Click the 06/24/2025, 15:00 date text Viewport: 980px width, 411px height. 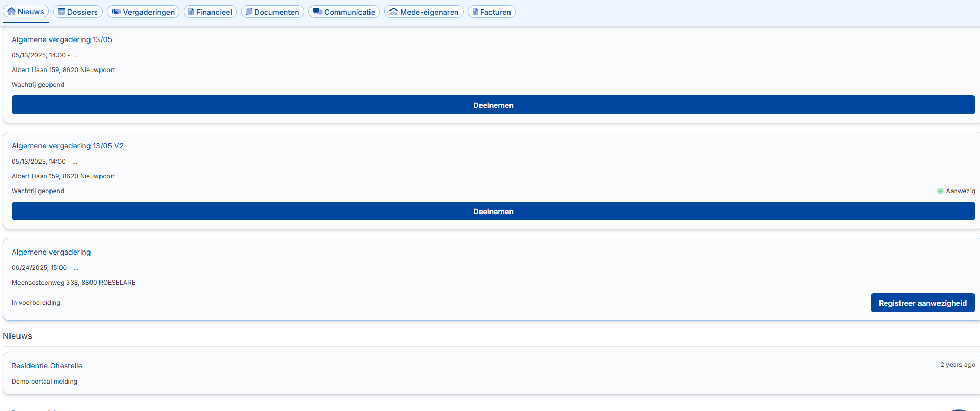[45, 268]
